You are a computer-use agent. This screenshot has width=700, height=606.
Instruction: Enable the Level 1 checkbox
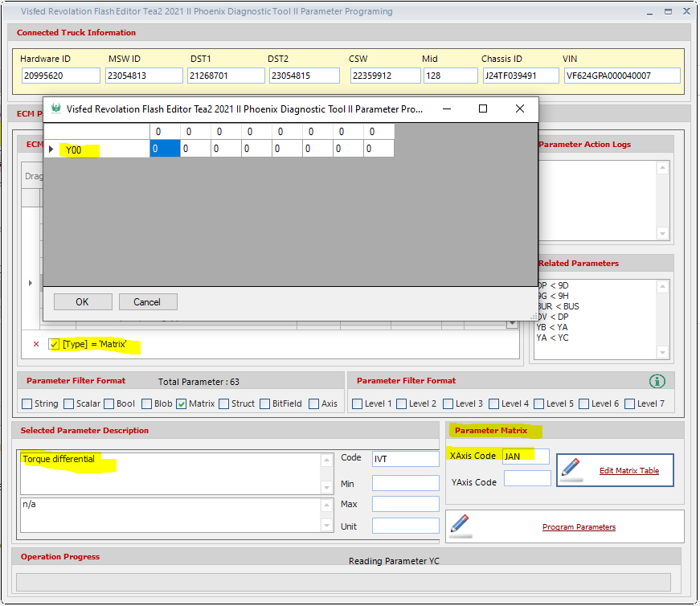[357, 403]
